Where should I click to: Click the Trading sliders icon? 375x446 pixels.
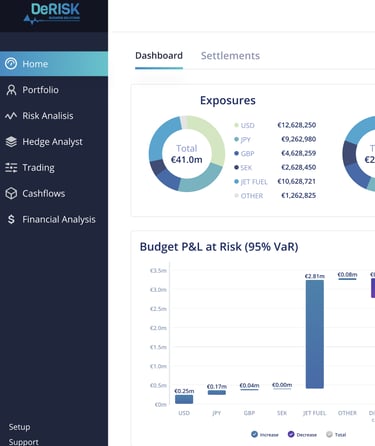11,168
